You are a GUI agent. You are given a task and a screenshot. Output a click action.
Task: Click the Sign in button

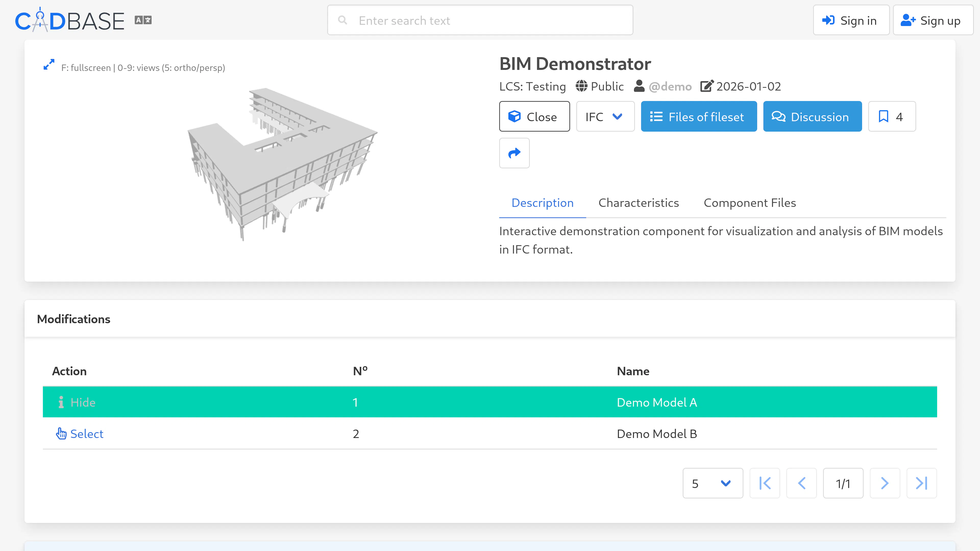point(851,20)
